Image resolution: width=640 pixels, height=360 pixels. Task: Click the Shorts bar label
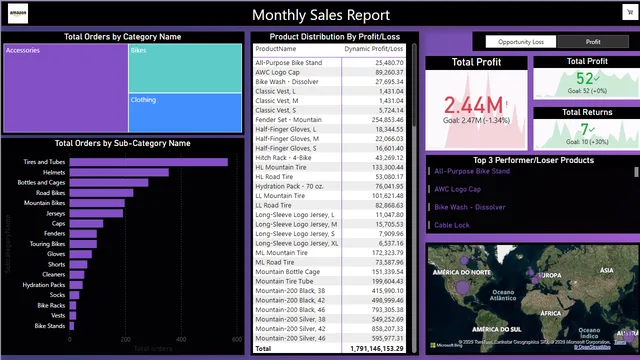pyautogui.click(x=56, y=264)
